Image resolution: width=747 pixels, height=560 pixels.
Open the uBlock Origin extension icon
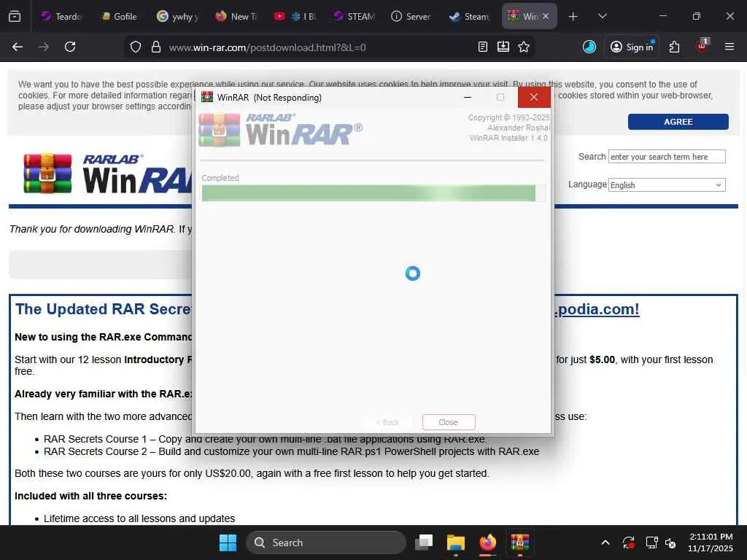click(702, 46)
